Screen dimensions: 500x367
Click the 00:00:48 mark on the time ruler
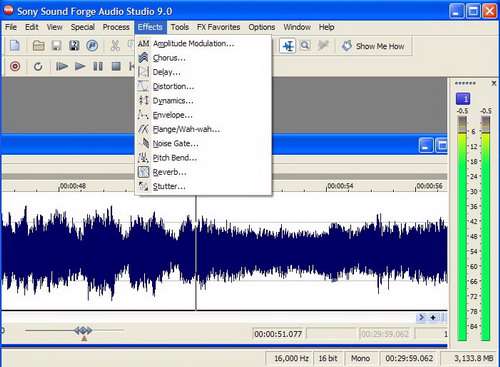pos(73,186)
